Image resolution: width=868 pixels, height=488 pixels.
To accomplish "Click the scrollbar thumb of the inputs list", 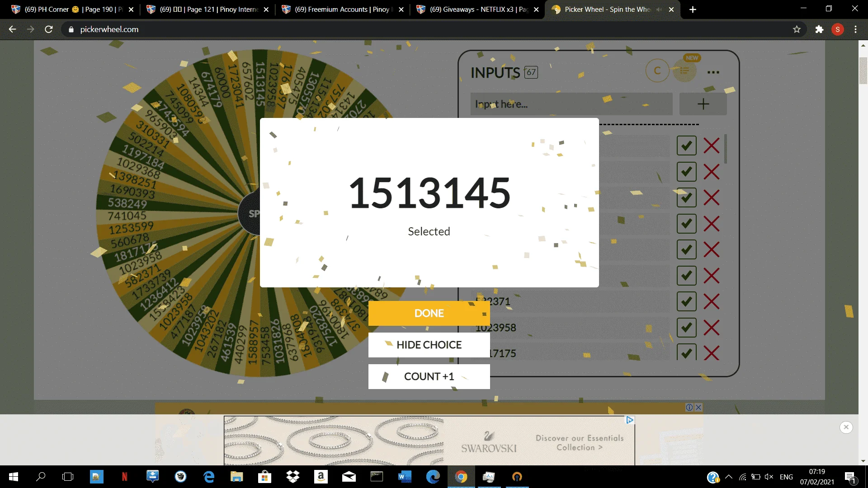I will click(x=726, y=149).
